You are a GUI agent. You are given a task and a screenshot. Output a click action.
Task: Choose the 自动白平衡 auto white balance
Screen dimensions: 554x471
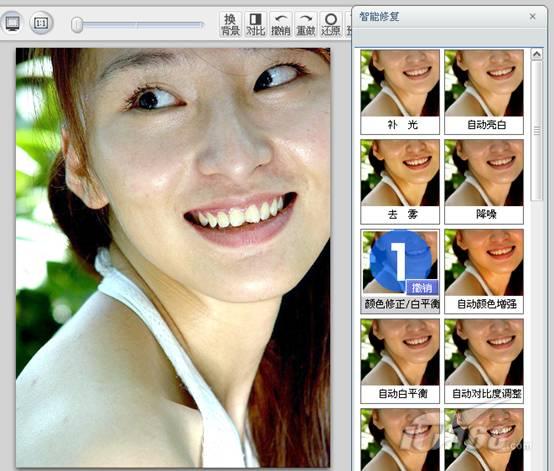tap(400, 361)
